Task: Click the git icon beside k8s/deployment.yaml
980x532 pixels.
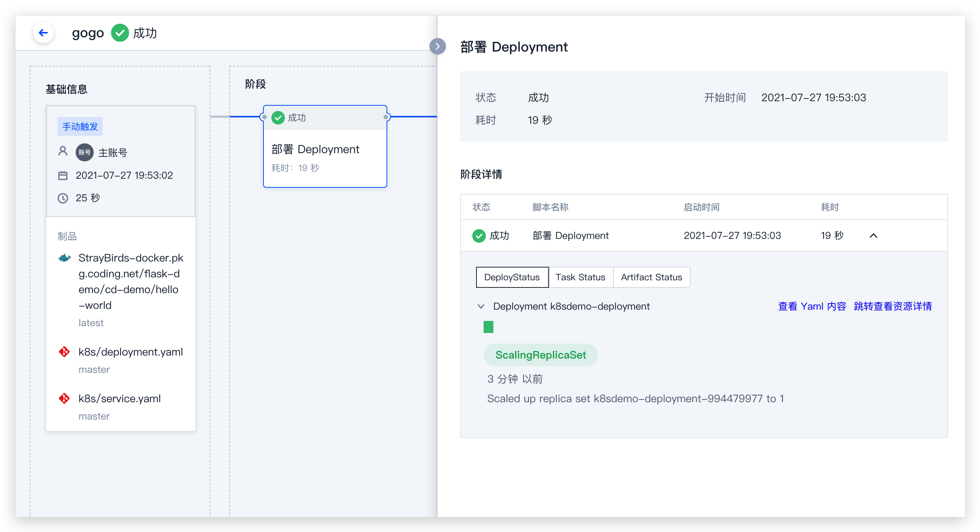Action: (x=64, y=352)
